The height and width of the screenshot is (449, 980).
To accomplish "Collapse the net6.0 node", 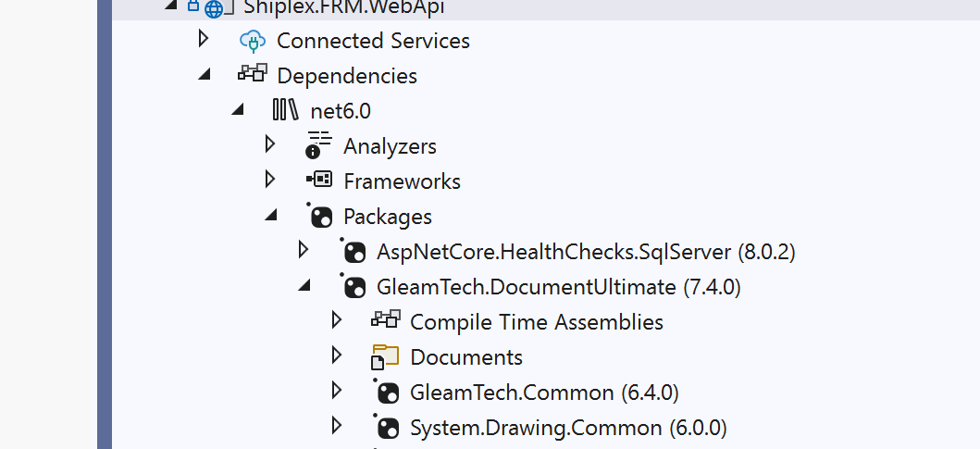I will click(238, 111).
